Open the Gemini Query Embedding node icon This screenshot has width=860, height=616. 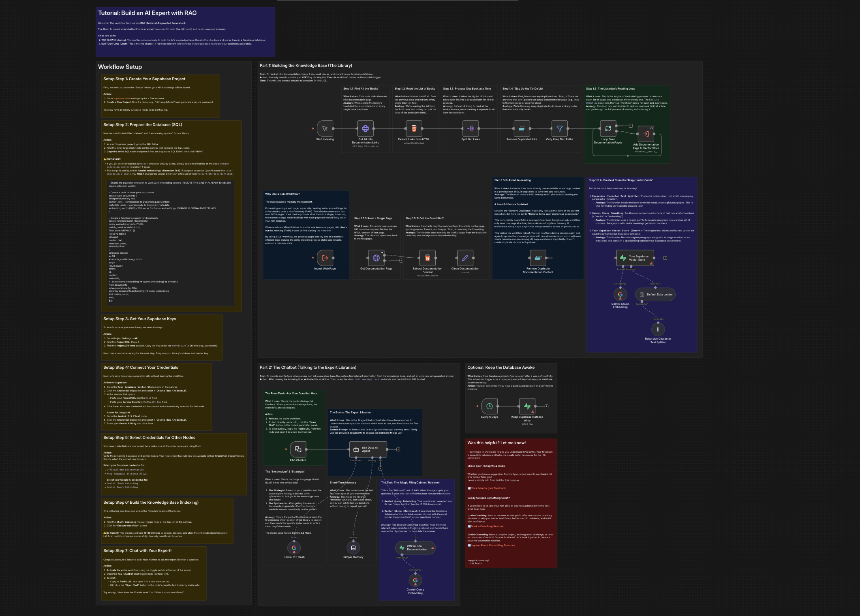point(415,581)
